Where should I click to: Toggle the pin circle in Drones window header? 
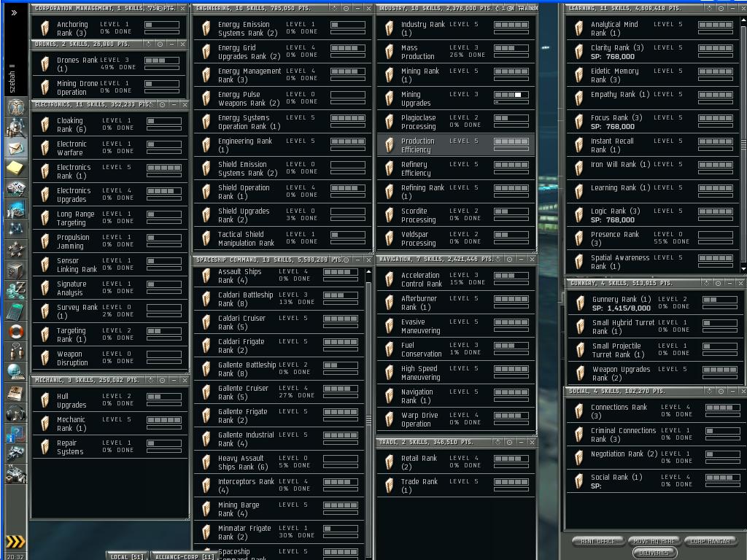pos(160,44)
